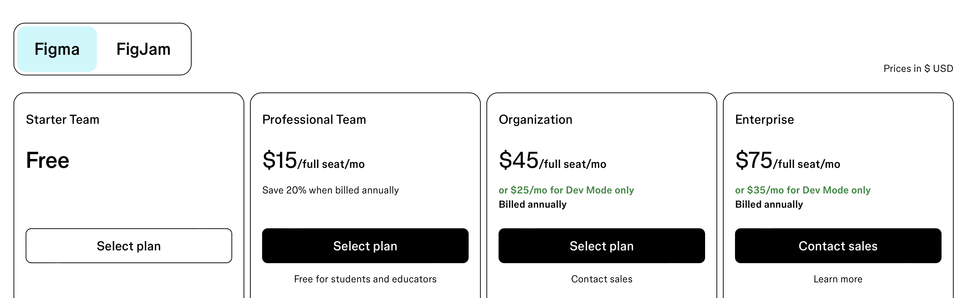Click the Professional Team plan heading
Screen dimensions: 980x298
(x=314, y=119)
